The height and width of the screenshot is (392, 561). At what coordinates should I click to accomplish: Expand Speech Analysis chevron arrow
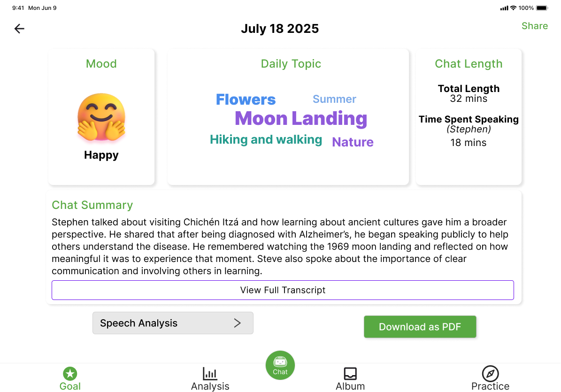coord(238,323)
